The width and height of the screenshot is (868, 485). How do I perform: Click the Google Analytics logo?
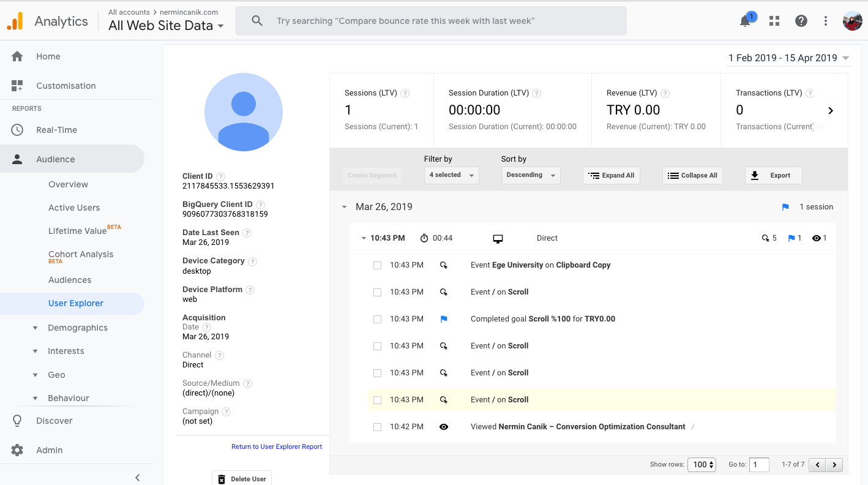point(15,21)
